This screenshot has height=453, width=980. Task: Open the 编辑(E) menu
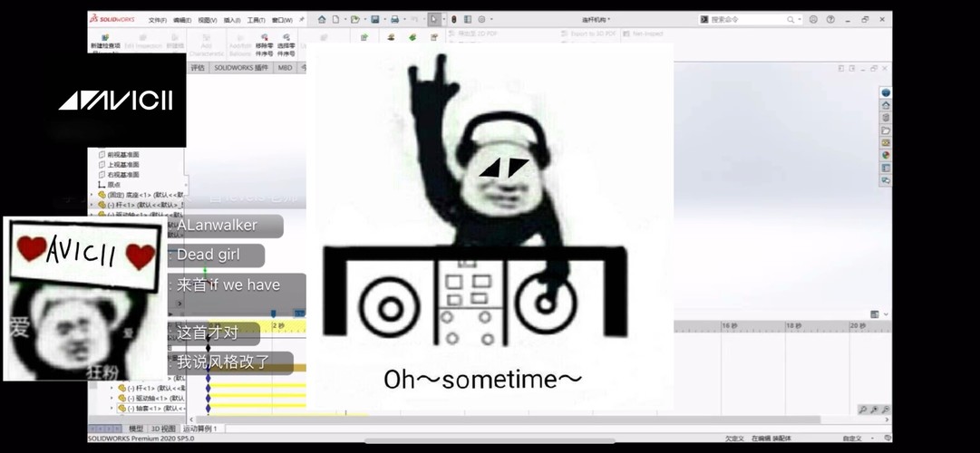pyautogui.click(x=182, y=20)
